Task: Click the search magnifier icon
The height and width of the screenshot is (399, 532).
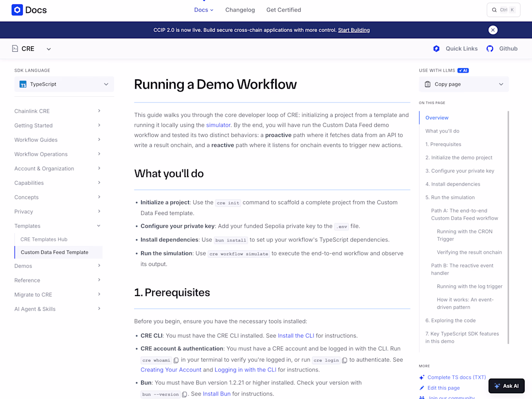Action: tap(494, 10)
